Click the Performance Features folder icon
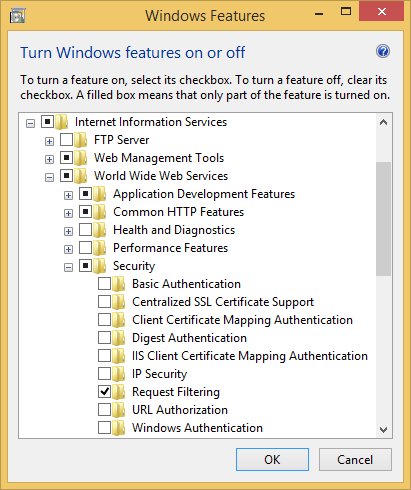The image size is (411, 490). coord(100,248)
